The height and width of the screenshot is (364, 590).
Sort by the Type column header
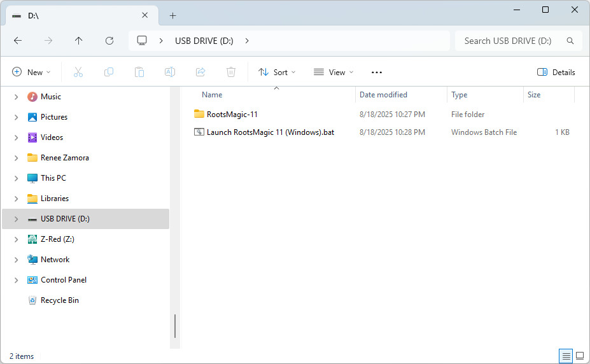[x=459, y=95]
